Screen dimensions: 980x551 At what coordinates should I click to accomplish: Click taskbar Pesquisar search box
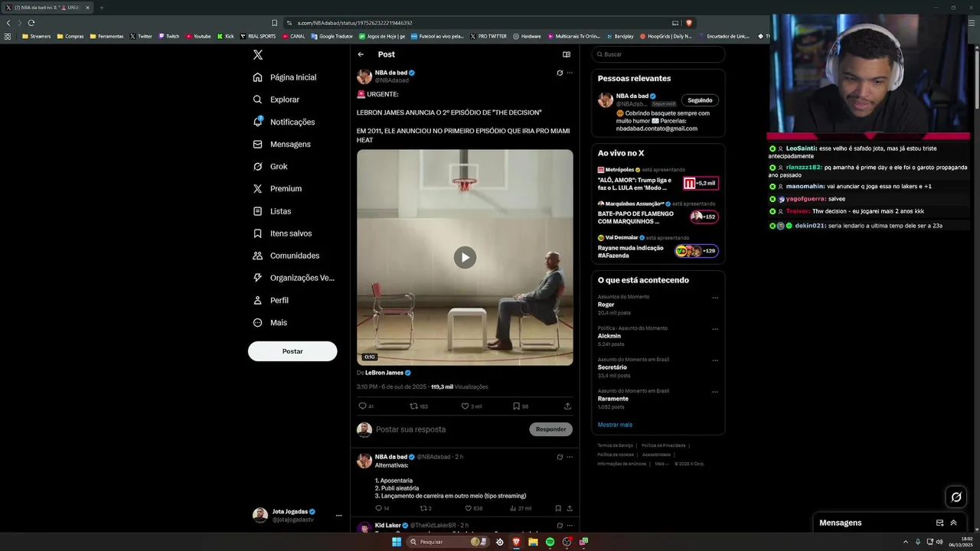click(449, 542)
